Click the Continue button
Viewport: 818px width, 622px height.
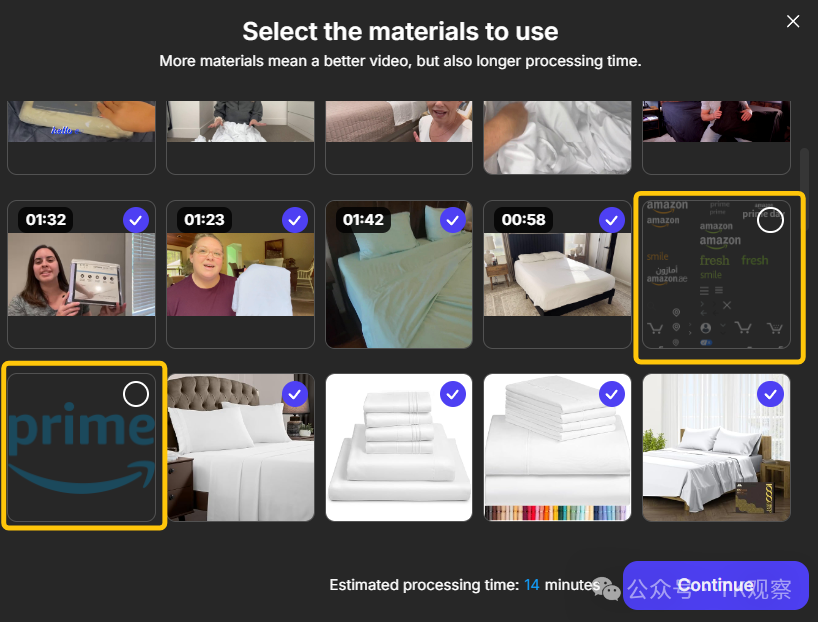pos(715,585)
